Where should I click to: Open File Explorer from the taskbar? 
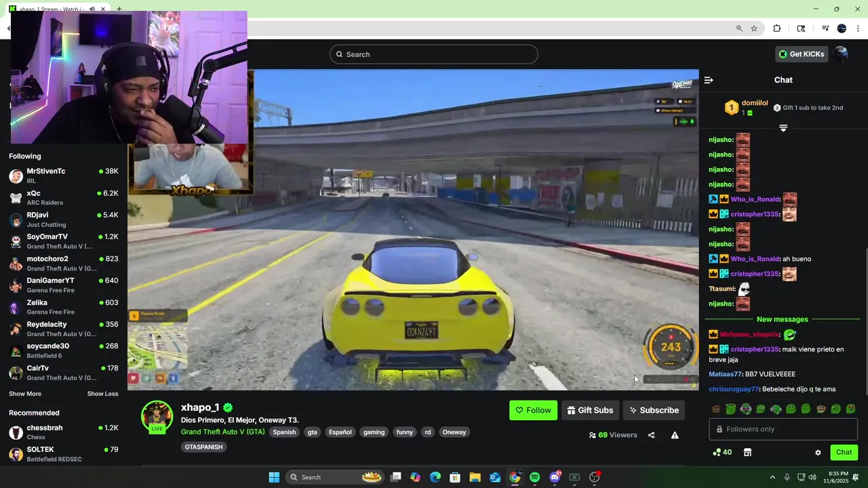coord(475,477)
